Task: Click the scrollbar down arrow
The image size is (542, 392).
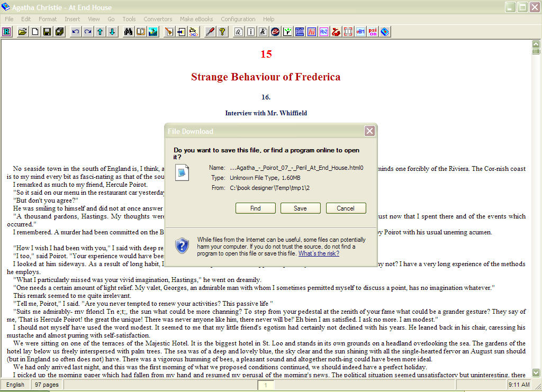Action: 536,373
